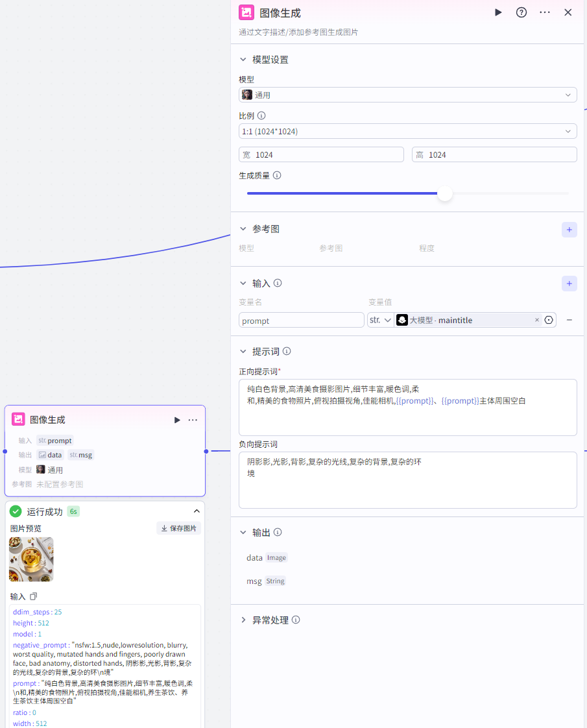Viewport: 587px width, 728px height.
Task: Run the image generation node from panel header
Action: click(x=498, y=12)
